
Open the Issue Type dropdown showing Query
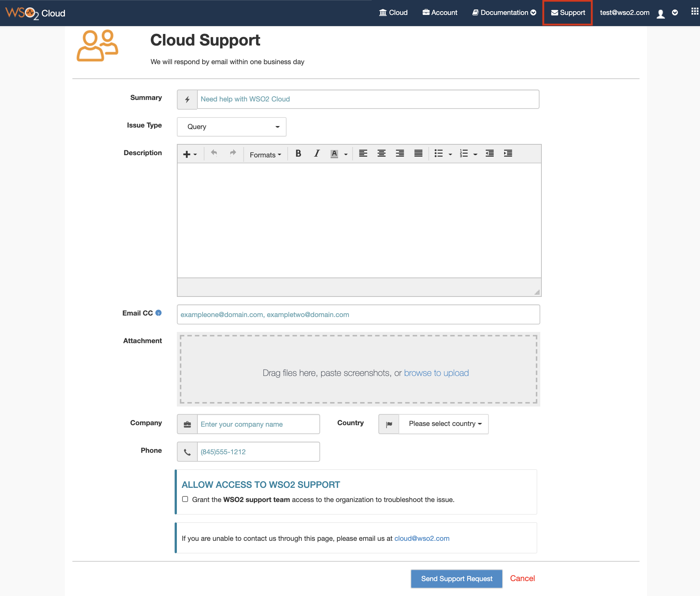pyautogui.click(x=232, y=127)
